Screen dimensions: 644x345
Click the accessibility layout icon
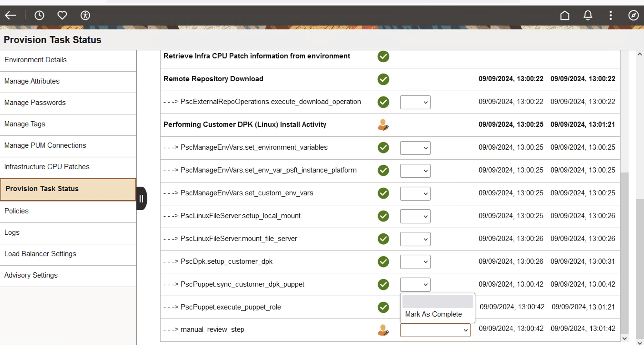click(x=85, y=15)
